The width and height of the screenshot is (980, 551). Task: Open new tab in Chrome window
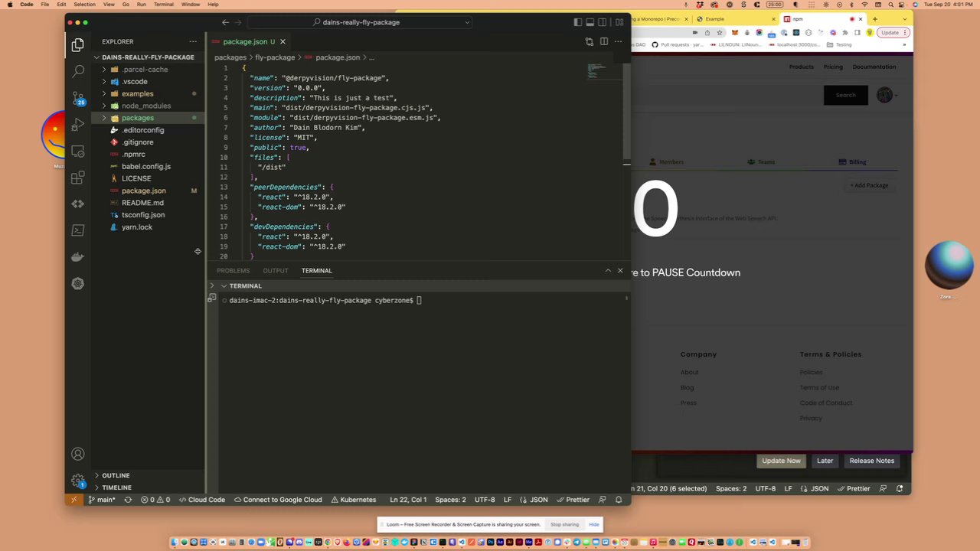coord(874,18)
